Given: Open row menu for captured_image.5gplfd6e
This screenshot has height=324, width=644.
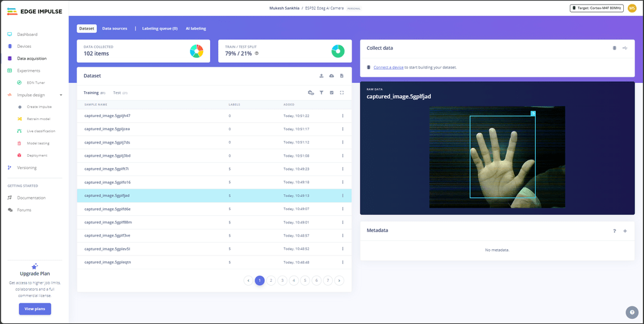Looking at the screenshot, I should pyautogui.click(x=343, y=209).
